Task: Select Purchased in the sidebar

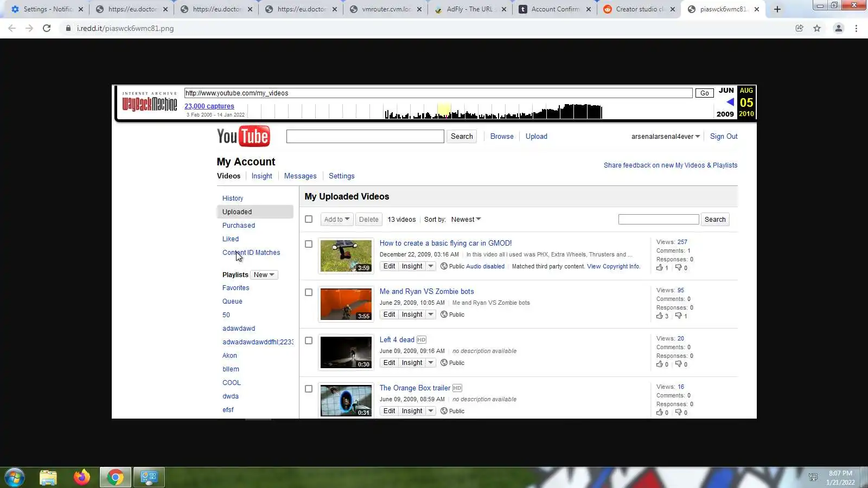Action: (239, 226)
